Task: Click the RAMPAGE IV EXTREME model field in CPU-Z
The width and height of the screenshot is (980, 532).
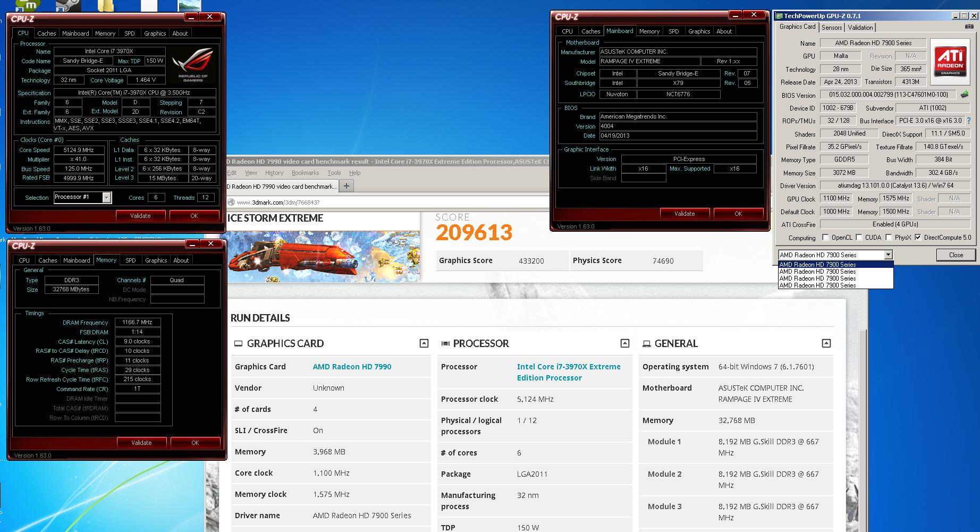Action: point(649,62)
